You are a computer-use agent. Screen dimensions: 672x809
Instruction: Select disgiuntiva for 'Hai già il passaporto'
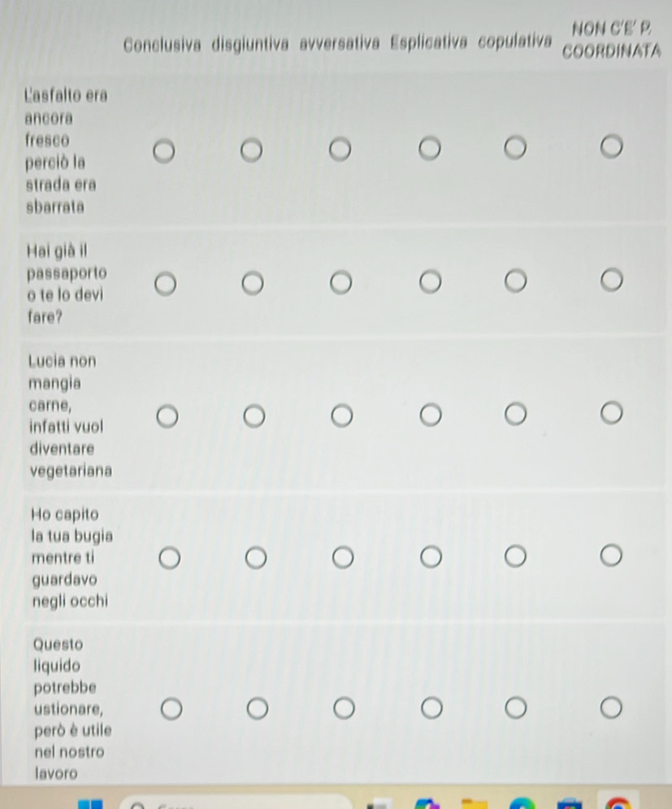click(x=253, y=283)
